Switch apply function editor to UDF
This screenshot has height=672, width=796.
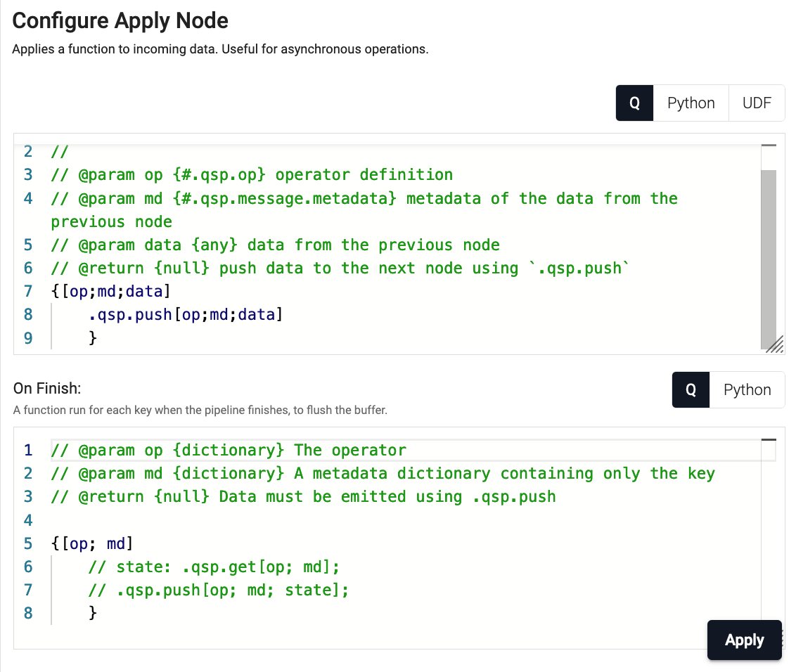[x=757, y=103]
